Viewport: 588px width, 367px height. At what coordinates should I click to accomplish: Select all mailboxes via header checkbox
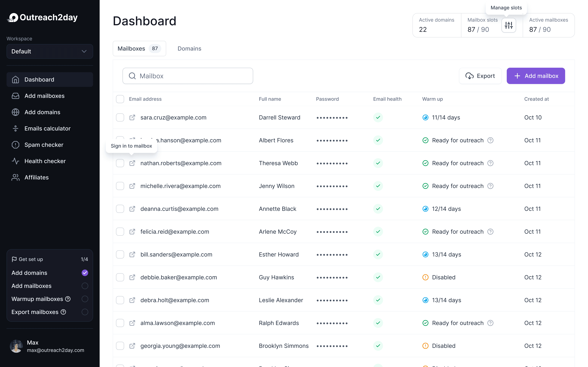click(x=120, y=99)
